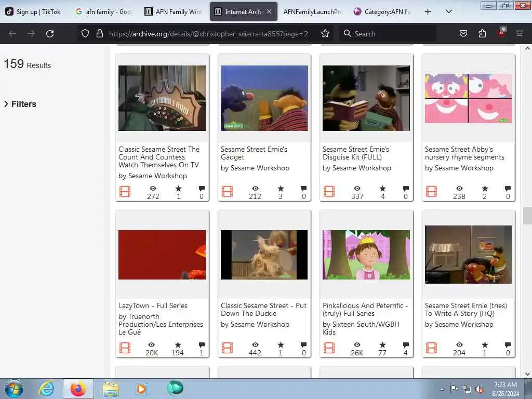Click the film media icon on Pinkalicious card
The width and height of the screenshot is (532, 399).
(329, 348)
